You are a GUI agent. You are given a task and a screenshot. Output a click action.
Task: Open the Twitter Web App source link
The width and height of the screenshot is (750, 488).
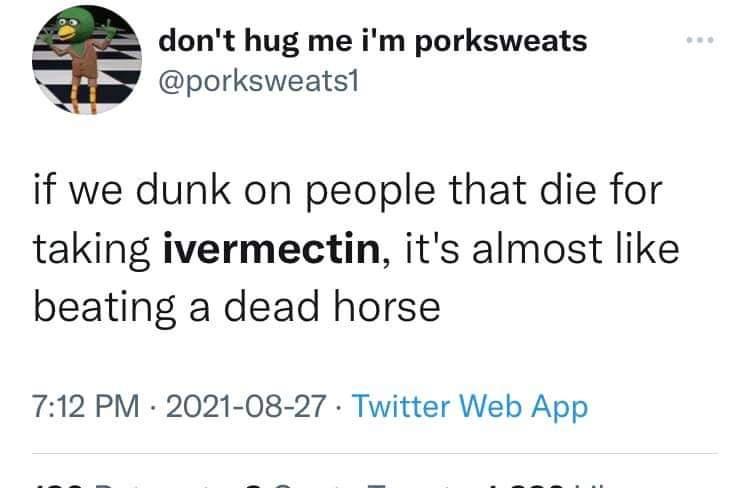(470, 407)
